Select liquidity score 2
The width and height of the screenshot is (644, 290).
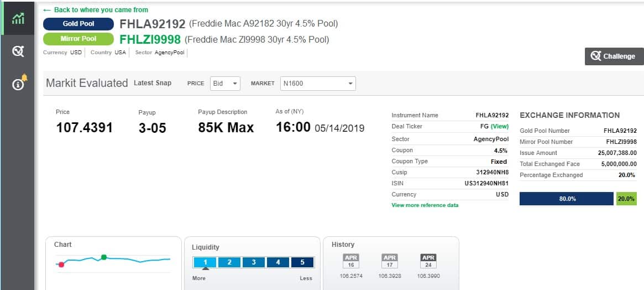coord(229,262)
